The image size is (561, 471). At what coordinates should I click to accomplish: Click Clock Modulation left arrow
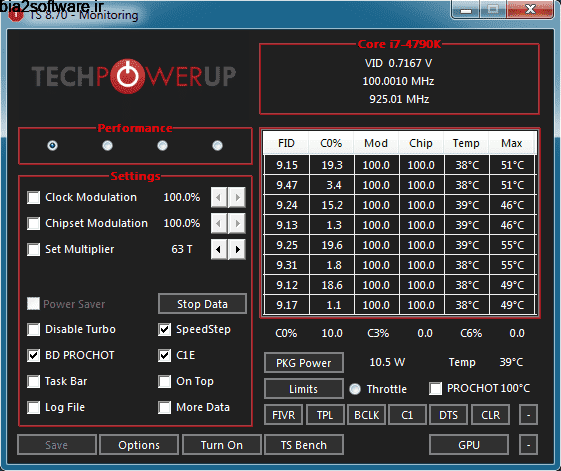219,197
